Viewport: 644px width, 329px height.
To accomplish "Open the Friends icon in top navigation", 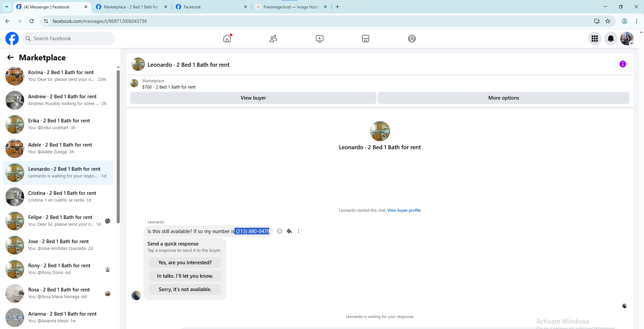I will 273,39.
